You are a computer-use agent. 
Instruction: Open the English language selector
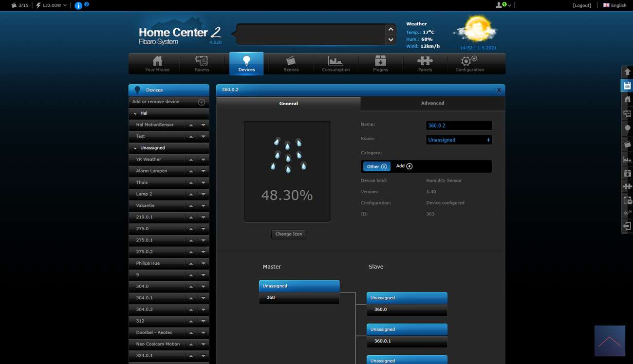pos(614,5)
